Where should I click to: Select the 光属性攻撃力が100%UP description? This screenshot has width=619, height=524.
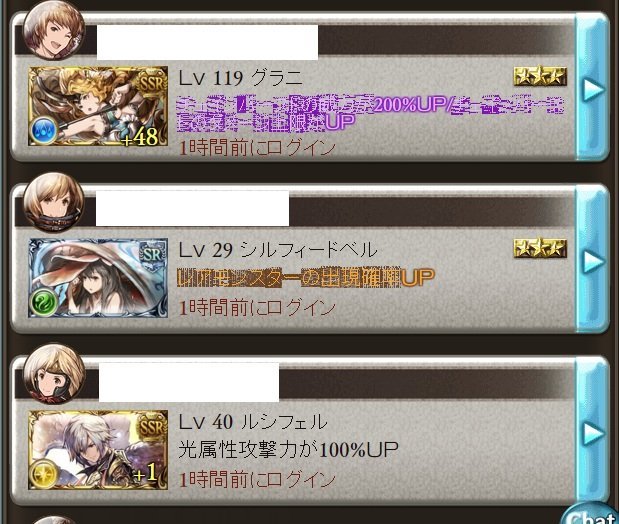(289, 449)
